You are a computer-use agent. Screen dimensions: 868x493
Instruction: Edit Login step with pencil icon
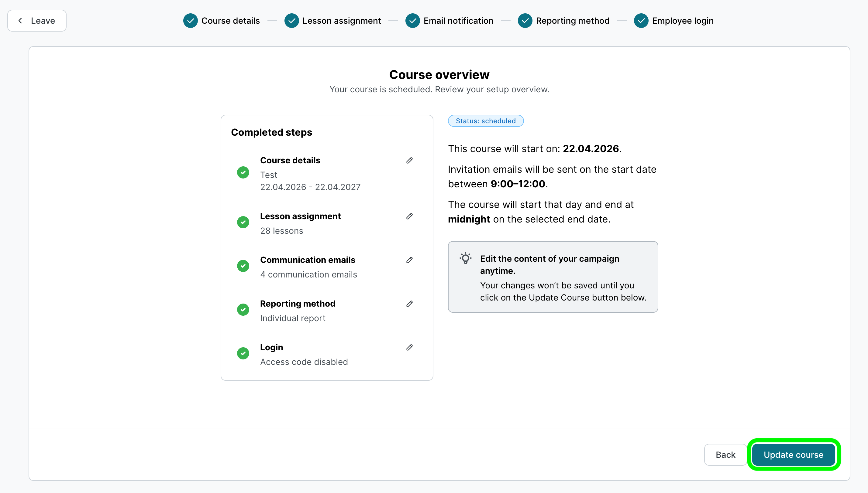coord(409,347)
